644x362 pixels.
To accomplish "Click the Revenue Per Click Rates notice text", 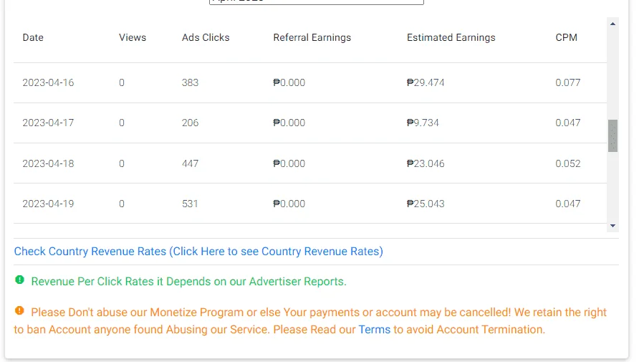I will [x=189, y=282].
